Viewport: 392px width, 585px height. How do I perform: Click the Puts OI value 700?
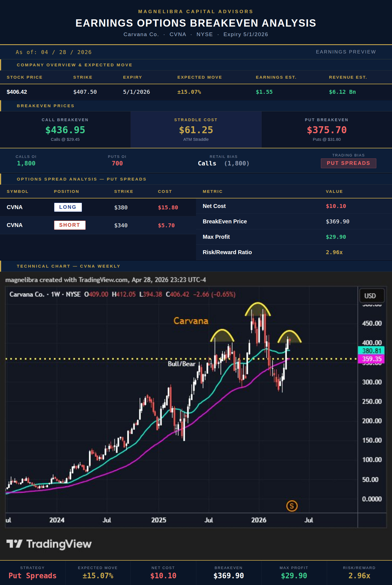[x=117, y=163]
